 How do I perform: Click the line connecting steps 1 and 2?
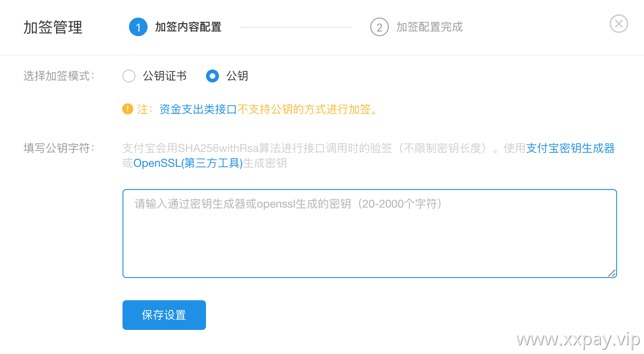(296, 27)
